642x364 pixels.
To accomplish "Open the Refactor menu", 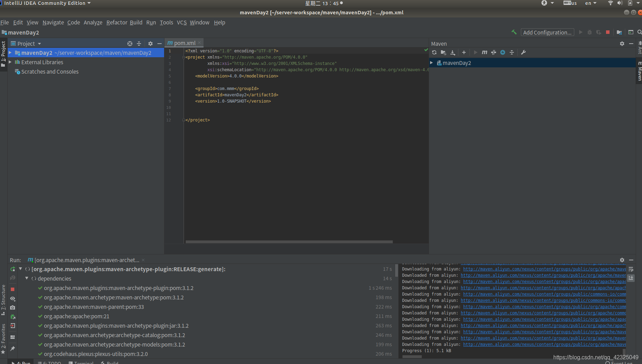I will coord(117,22).
